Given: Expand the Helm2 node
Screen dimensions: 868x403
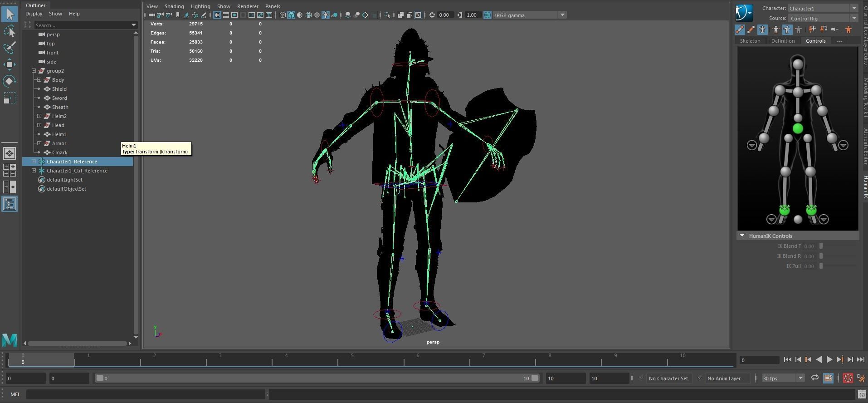Looking at the screenshot, I should [x=39, y=116].
